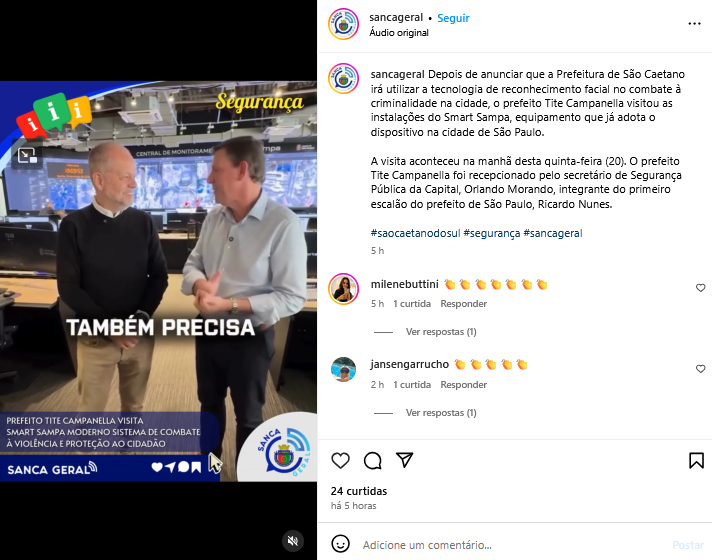This screenshot has height=560, width=712.
Task: Open the comment bubble icon
Action: coord(372,461)
